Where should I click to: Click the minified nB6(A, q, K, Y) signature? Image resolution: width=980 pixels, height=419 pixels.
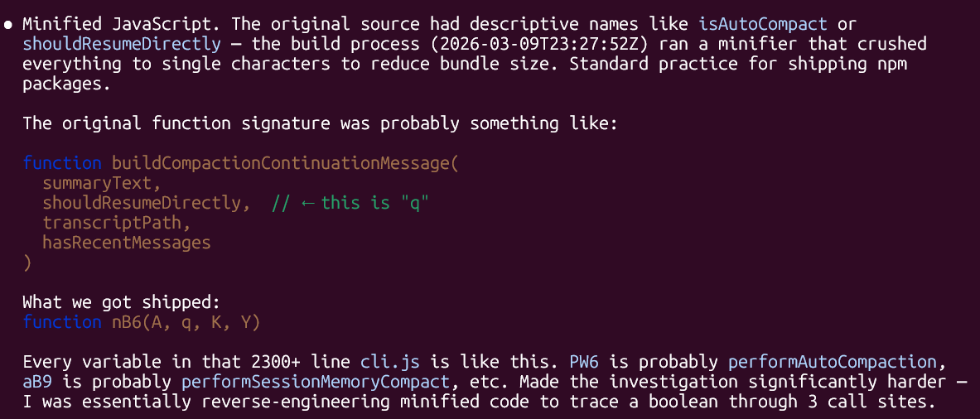point(186,322)
